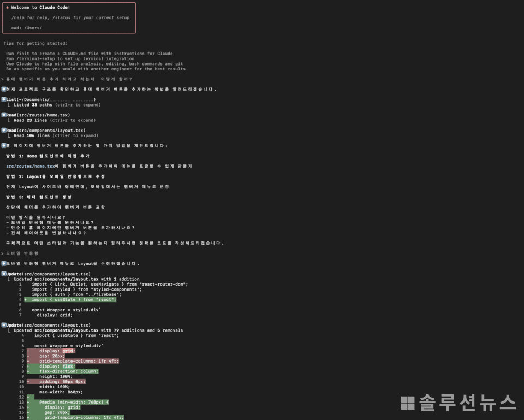
Task: Click the reply line starting with 현재 프로젝트 구조를
Action: coord(111,90)
